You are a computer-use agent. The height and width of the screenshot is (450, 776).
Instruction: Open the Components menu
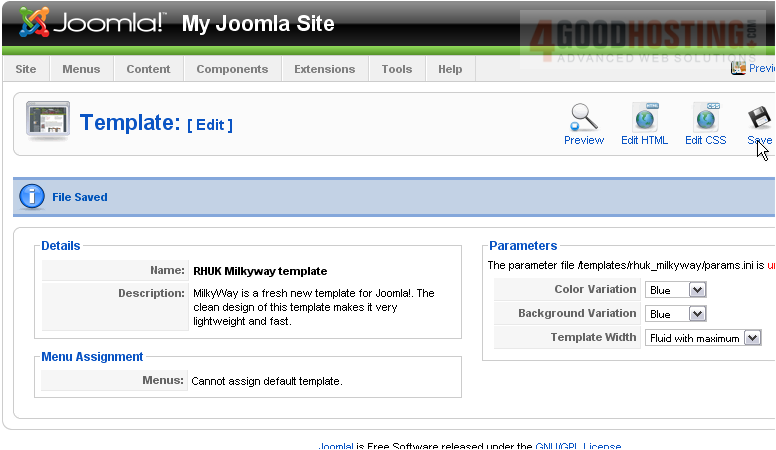232,69
